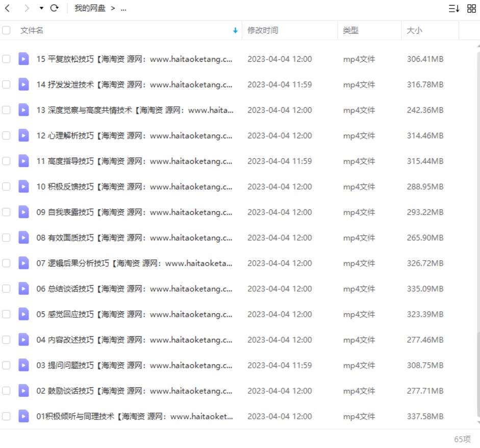The image size is (480, 448).
Task: Tick the select-all checkbox
Action: coord(6,30)
